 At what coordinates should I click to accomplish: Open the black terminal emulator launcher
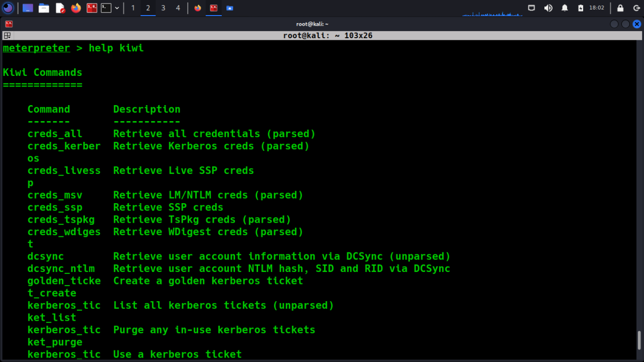click(x=106, y=8)
